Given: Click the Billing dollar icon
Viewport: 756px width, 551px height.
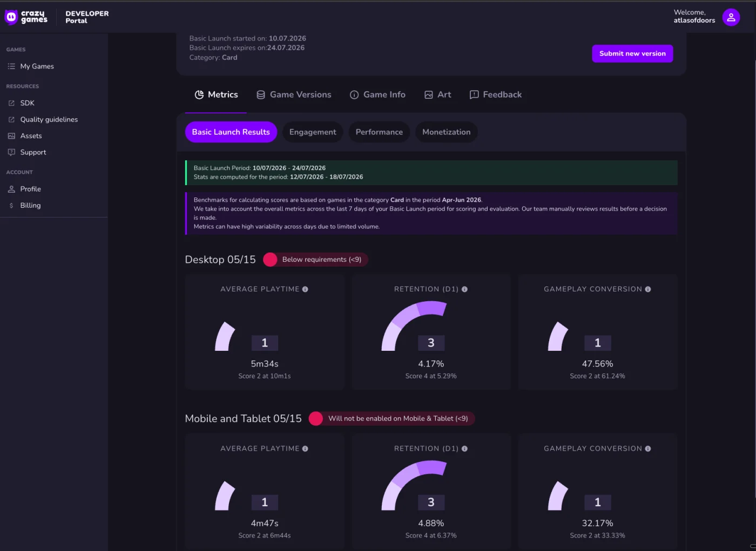Looking at the screenshot, I should pyautogui.click(x=11, y=206).
